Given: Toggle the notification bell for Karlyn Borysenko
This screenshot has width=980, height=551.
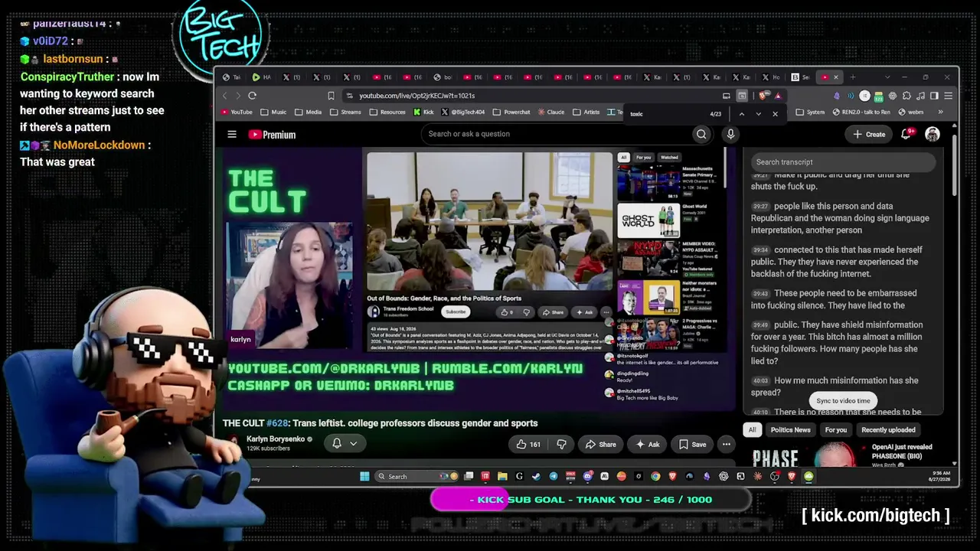Looking at the screenshot, I should coord(336,444).
